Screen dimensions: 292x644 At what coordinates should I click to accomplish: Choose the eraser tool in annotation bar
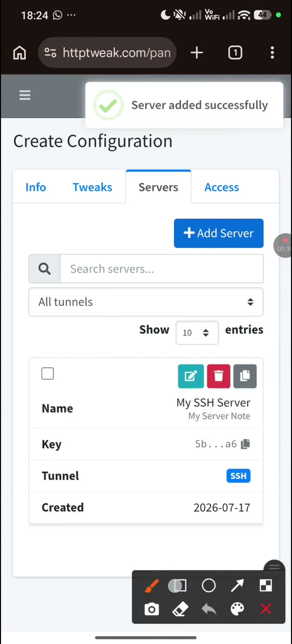pos(180,610)
